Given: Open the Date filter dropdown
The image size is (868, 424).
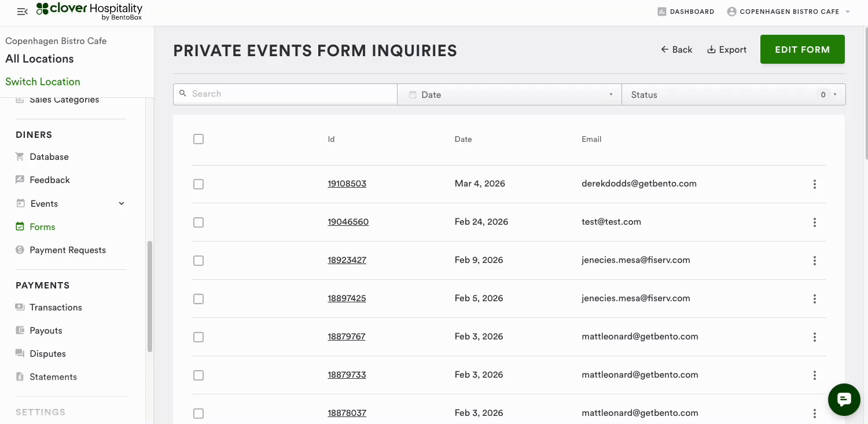Looking at the screenshot, I should [509, 94].
